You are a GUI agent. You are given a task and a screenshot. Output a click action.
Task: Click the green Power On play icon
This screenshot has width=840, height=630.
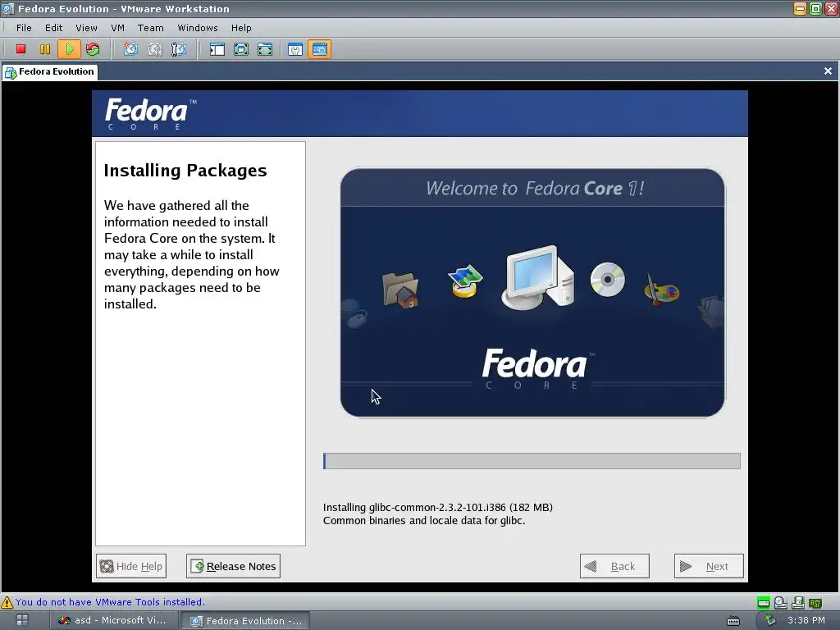point(69,49)
